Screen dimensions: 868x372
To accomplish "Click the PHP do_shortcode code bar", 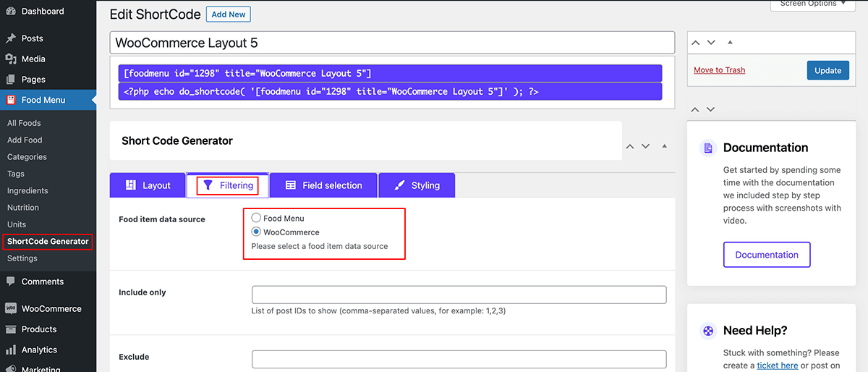I will pyautogui.click(x=390, y=91).
